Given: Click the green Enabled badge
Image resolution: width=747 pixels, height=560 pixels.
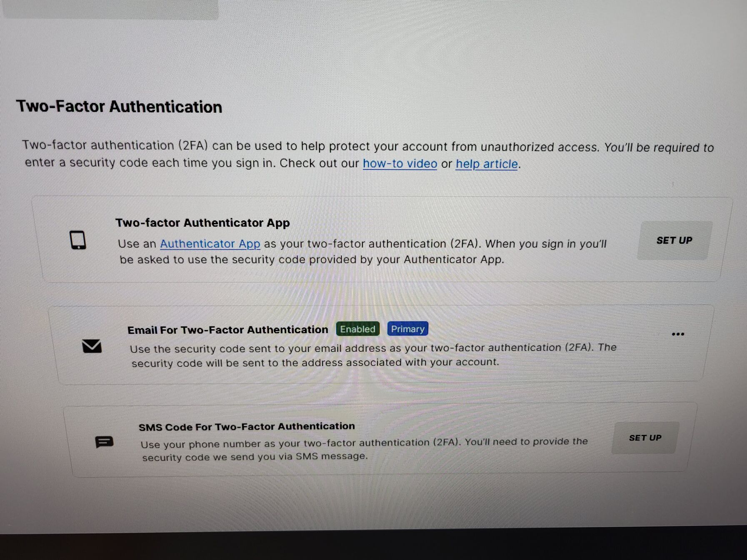Looking at the screenshot, I should pos(358,329).
